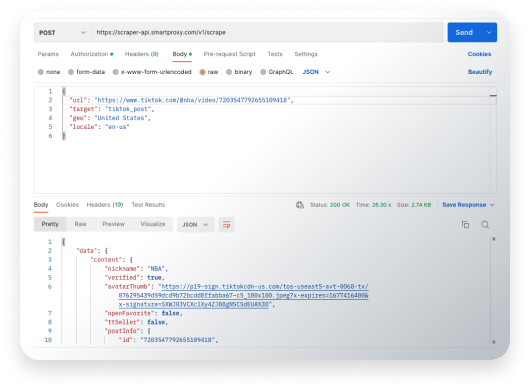Viewport: 530px width, 390px height.
Task: Open the POST method dropdown
Action: click(63, 32)
